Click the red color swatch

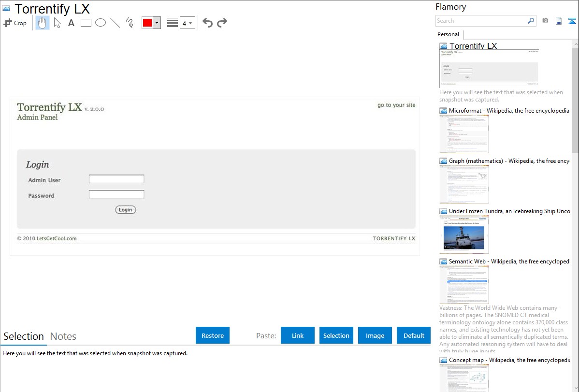147,23
